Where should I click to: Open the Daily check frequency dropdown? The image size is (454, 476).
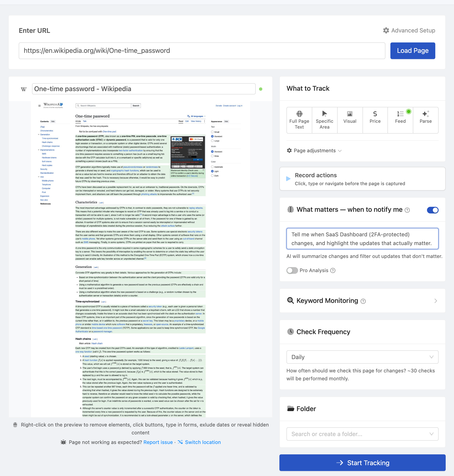[x=362, y=357]
